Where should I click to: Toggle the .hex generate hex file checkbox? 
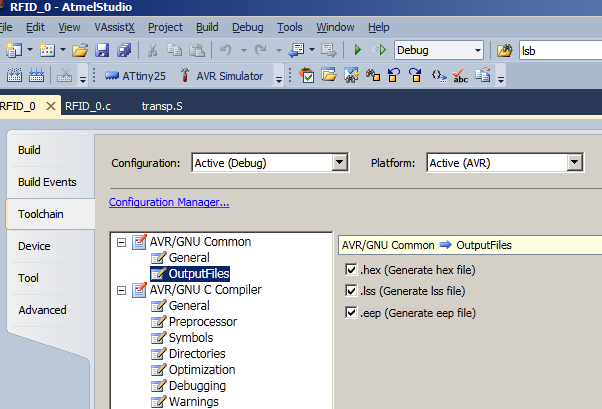(x=351, y=270)
